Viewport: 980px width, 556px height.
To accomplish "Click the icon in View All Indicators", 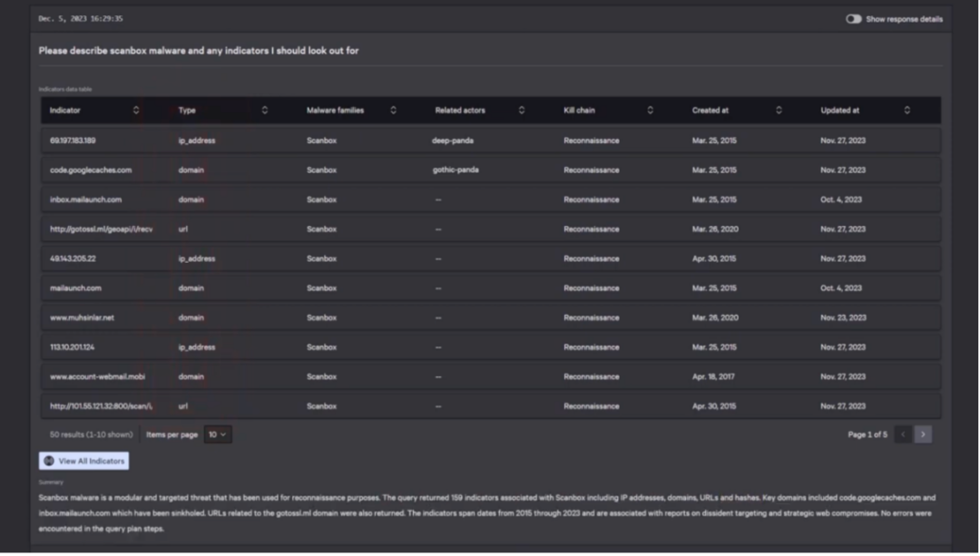I will [x=49, y=462].
